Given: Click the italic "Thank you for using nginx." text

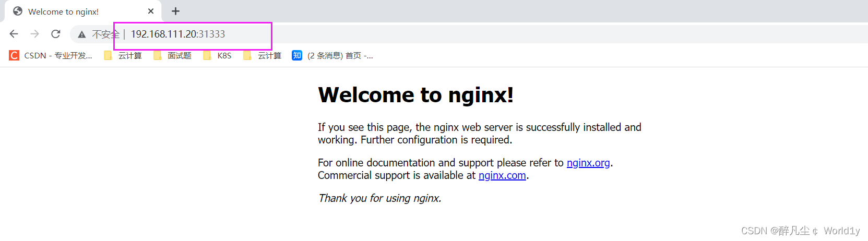Looking at the screenshot, I should pyautogui.click(x=380, y=198).
